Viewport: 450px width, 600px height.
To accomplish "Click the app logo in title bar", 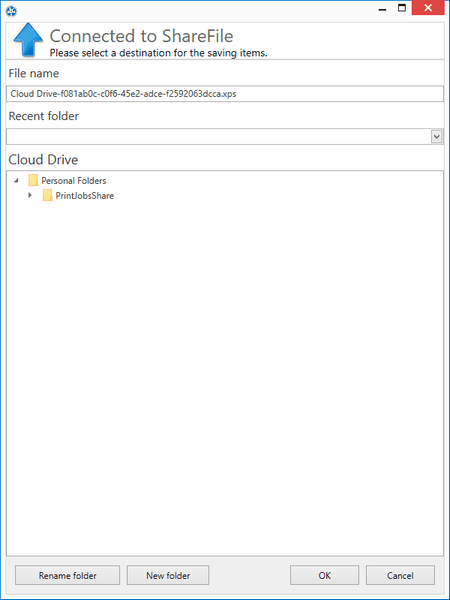I will click(x=11, y=11).
